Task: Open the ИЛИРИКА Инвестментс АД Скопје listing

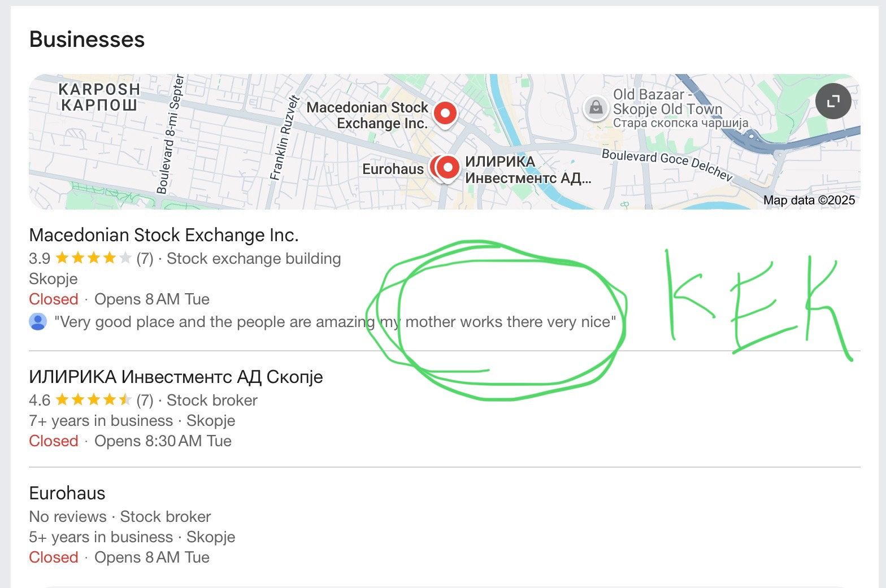Action: (176, 377)
